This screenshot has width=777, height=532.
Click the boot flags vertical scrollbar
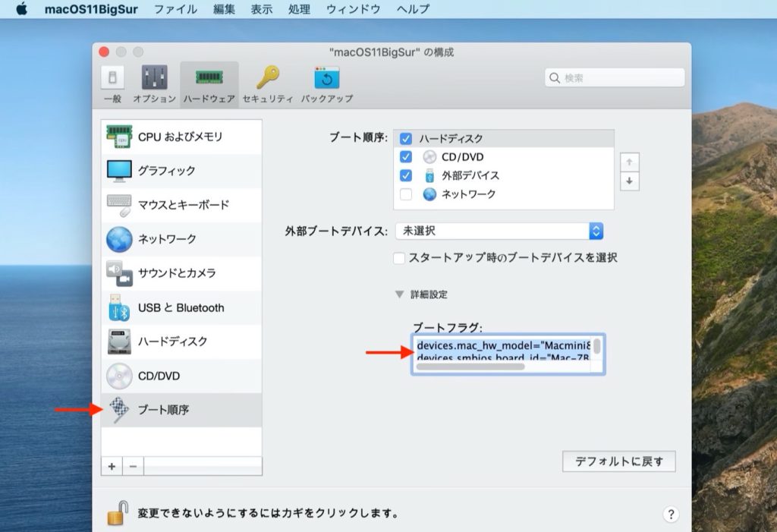[597, 345]
